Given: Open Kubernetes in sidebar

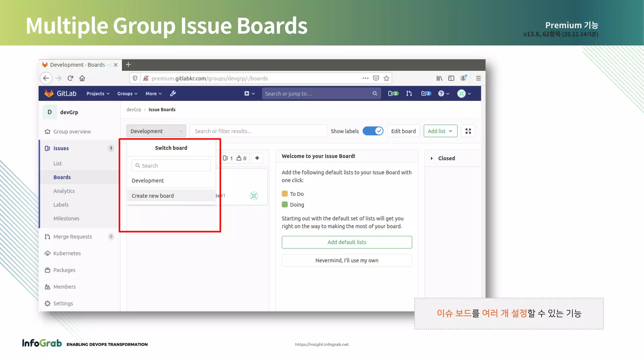Looking at the screenshot, I should 67,253.
